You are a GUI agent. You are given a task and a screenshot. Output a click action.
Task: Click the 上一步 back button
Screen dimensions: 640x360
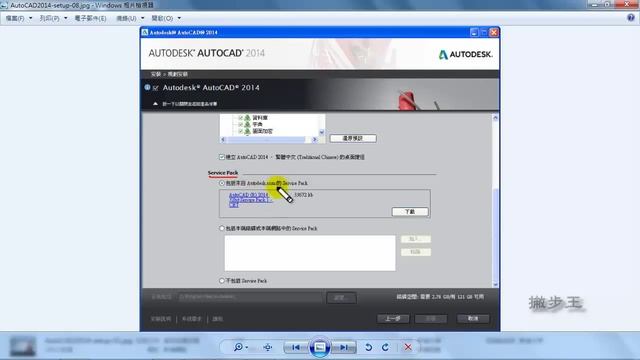click(393, 318)
